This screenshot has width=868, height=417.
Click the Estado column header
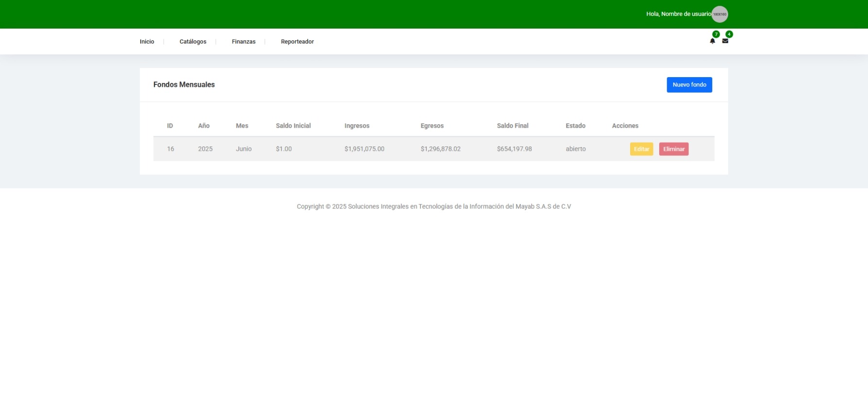click(x=575, y=126)
